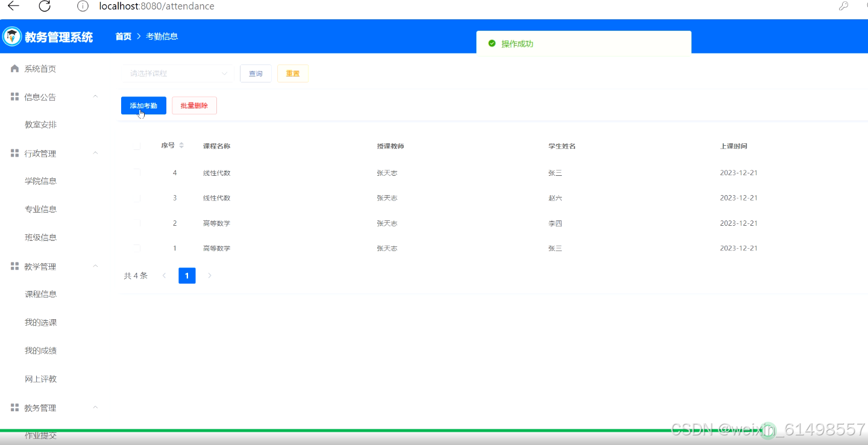Click the grid icon next to 行政管理
Viewport: 868px width, 445px height.
[x=14, y=153]
